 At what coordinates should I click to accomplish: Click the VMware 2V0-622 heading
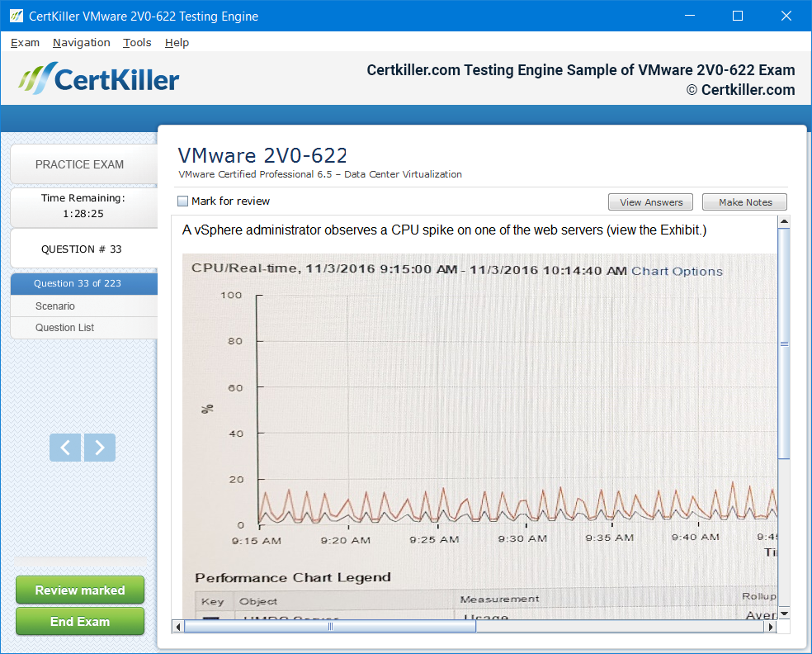[x=262, y=155]
